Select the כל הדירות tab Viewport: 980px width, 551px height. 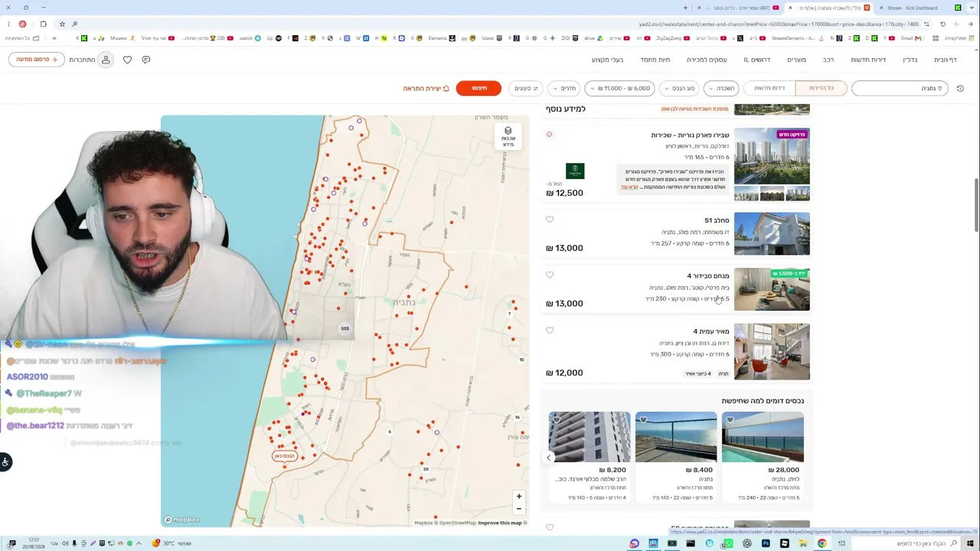pyautogui.click(x=821, y=89)
